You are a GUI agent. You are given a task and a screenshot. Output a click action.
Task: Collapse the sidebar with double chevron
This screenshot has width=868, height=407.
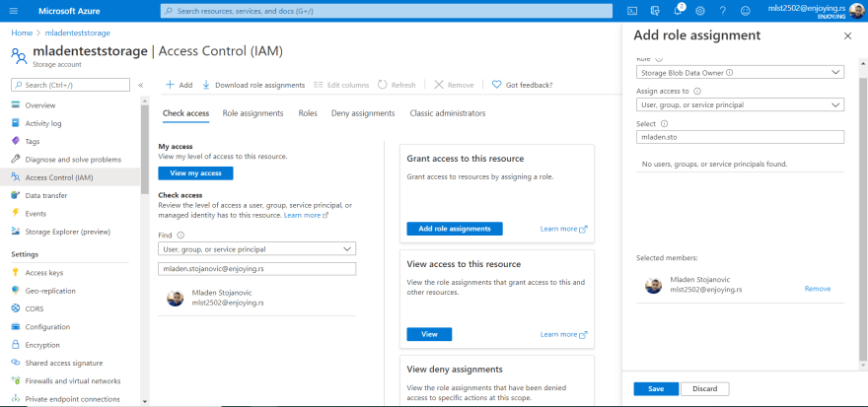[x=141, y=85]
